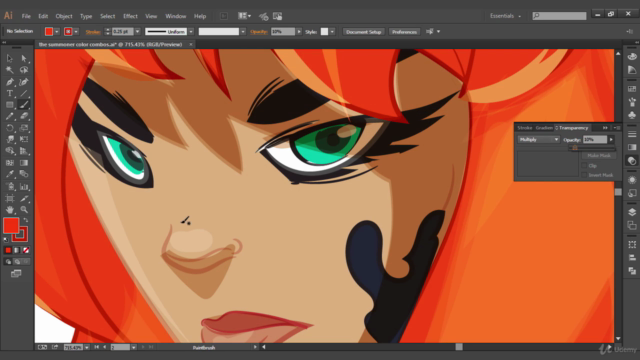Select the Type tool
This screenshot has width=640, height=360.
(x=9, y=93)
